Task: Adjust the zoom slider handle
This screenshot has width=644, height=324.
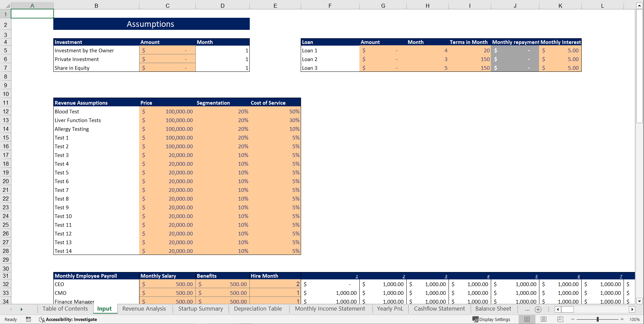Action: 598,319
